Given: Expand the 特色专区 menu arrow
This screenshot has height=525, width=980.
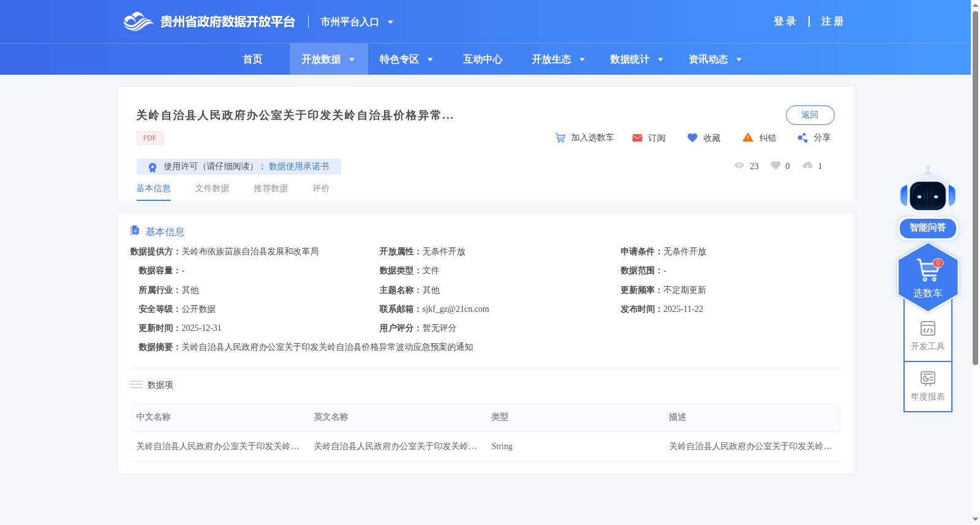Looking at the screenshot, I should [x=431, y=59].
